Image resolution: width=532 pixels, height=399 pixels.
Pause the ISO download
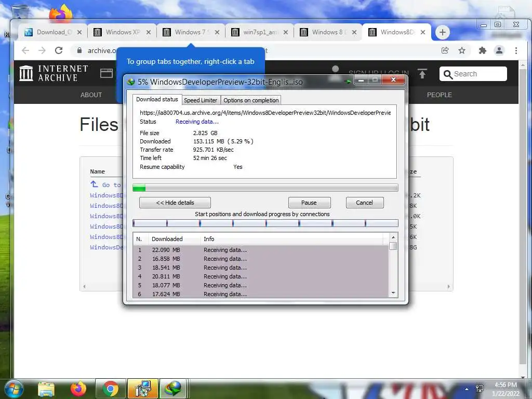pos(309,203)
